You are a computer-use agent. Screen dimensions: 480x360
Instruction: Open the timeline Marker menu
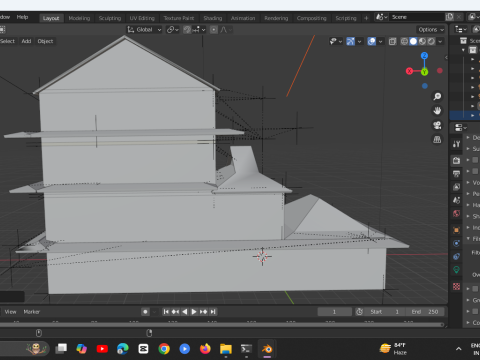pos(32,312)
